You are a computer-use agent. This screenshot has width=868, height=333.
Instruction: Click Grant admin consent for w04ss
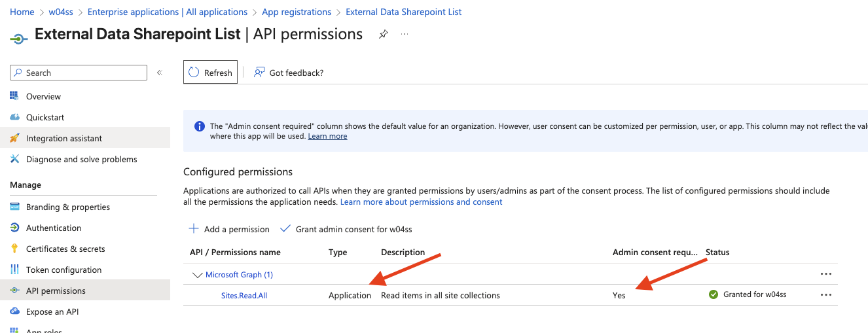[x=346, y=229]
